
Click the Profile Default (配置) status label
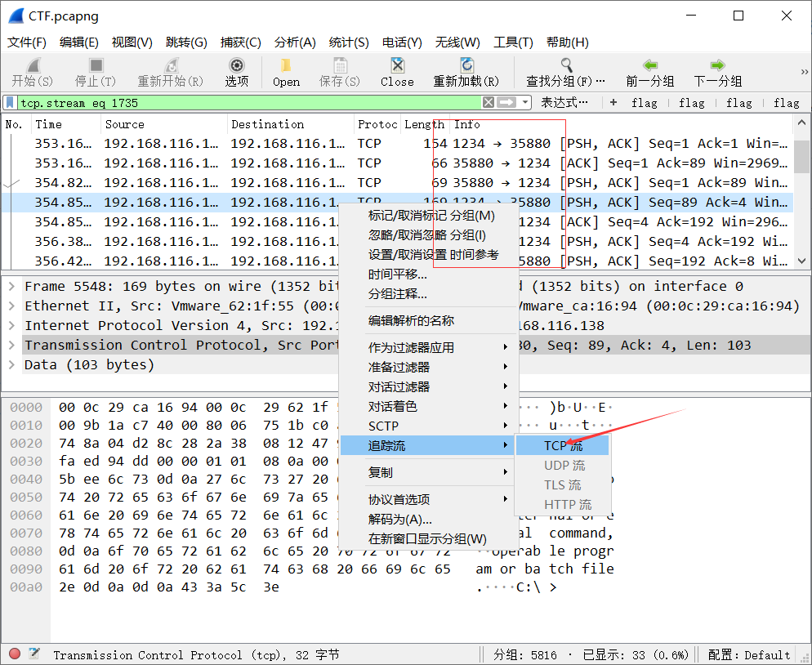point(749,654)
